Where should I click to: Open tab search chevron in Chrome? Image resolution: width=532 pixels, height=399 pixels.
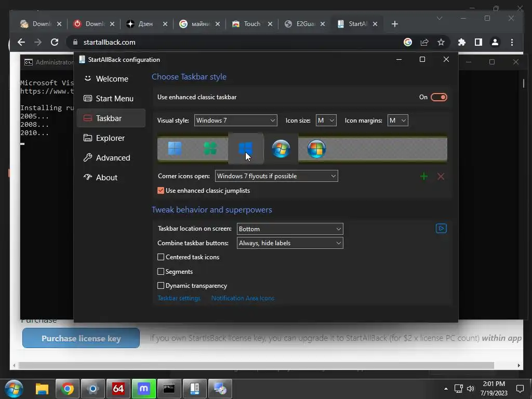click(x=440, y=18)
